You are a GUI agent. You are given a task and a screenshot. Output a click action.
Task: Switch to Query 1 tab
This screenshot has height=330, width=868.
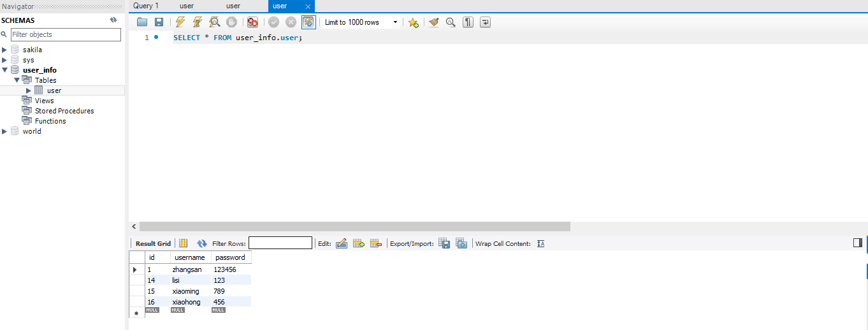(x=146, y=6)
